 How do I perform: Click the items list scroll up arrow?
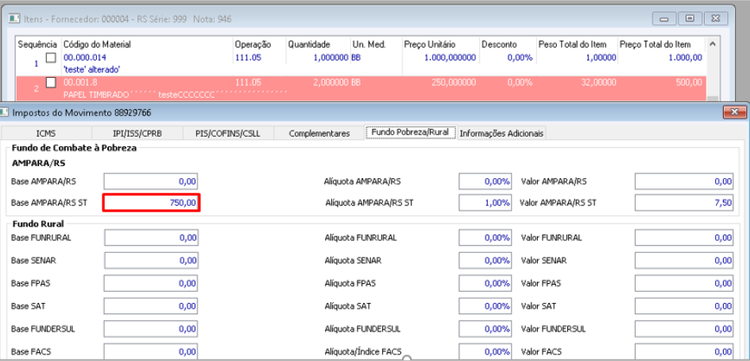[x=712, y=44]
